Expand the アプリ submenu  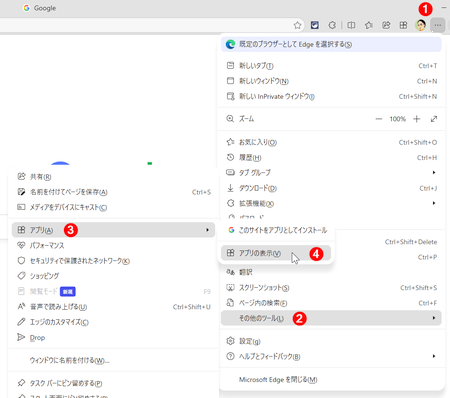point(113,230)
